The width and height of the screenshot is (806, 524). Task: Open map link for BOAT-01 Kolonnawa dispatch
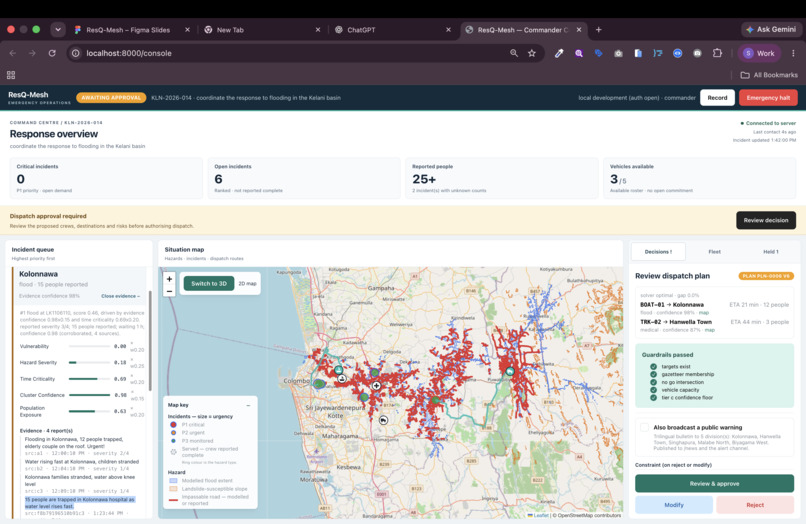(x=704, y=313)
